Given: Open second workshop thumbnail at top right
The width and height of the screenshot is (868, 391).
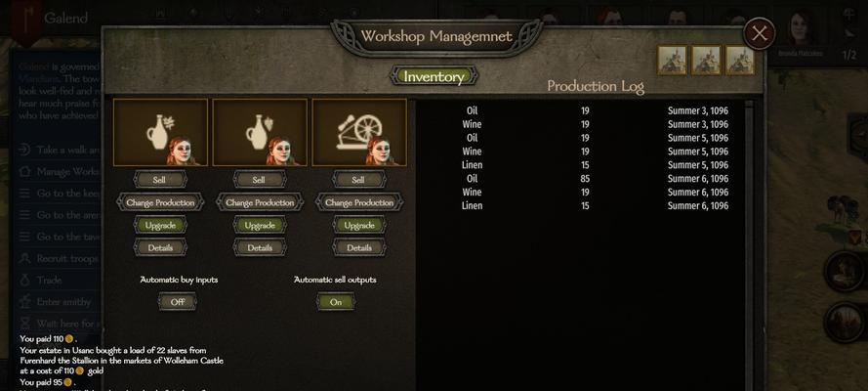Looking at the screenshot, I should pyautogui.click(x=706, y=60).
